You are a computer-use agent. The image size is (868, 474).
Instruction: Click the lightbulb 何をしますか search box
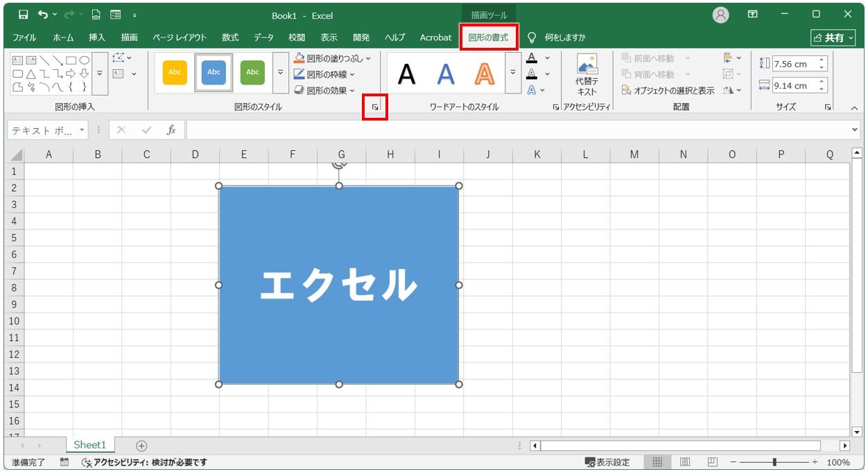tap(556, 37)
